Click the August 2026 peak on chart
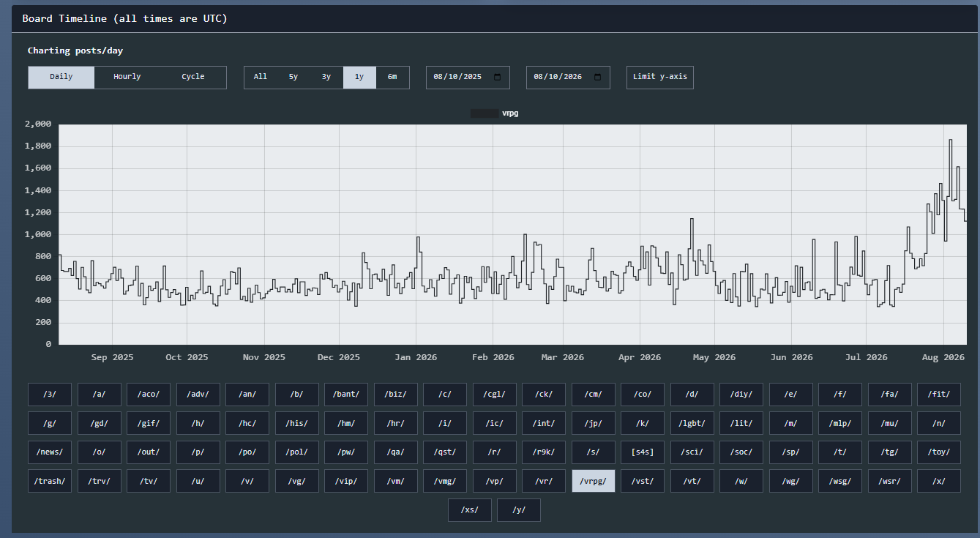Viewport: 980px width, 538px height. pyautogui.click(x=950, y=140)
